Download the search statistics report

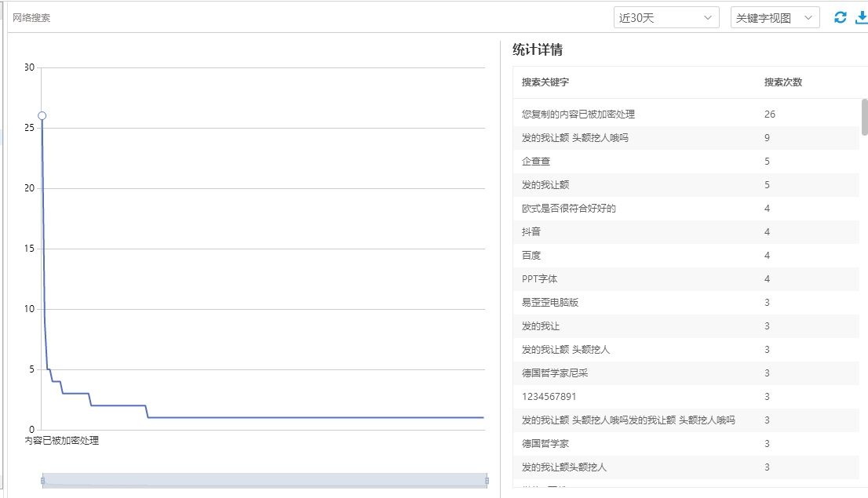[859, 16]
